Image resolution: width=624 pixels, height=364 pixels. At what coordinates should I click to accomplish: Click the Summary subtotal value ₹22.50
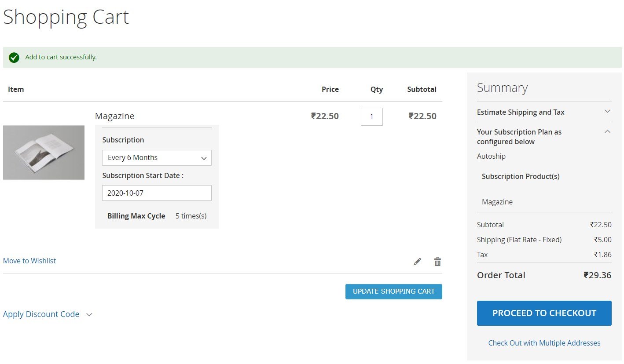point(601,225)
